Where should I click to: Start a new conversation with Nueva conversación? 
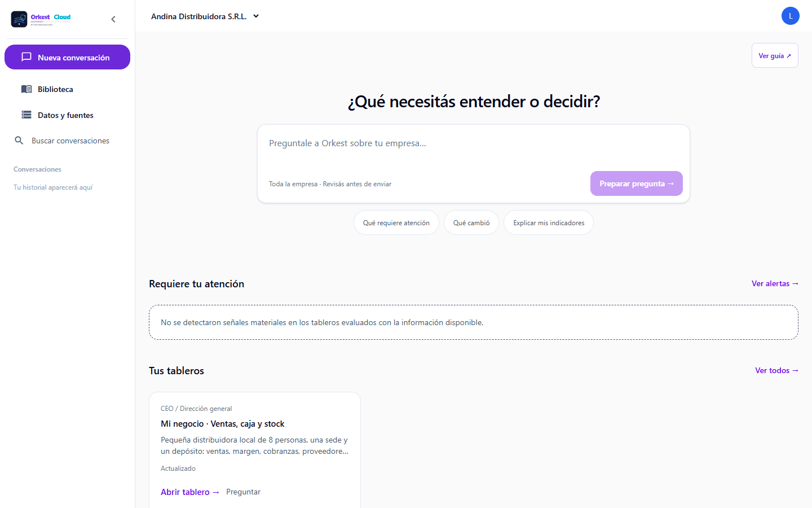pyautogui.click(x=67, y=57)
